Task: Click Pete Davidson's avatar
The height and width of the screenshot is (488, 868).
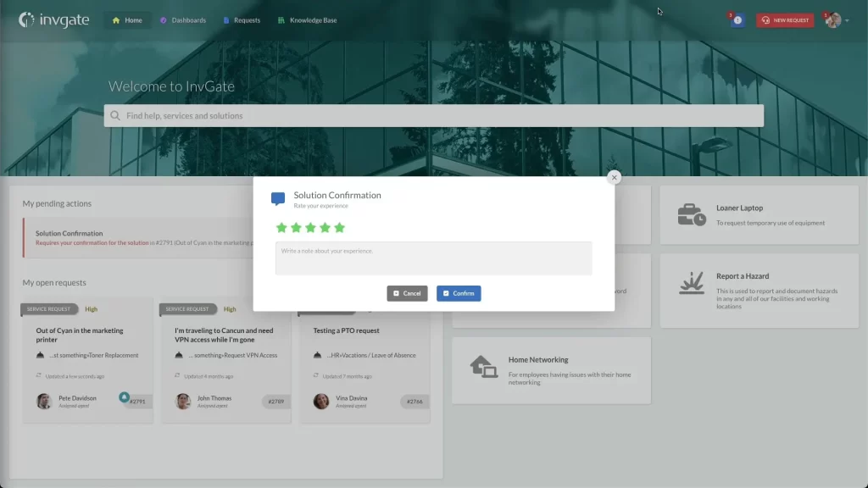Action: [44, 401]
